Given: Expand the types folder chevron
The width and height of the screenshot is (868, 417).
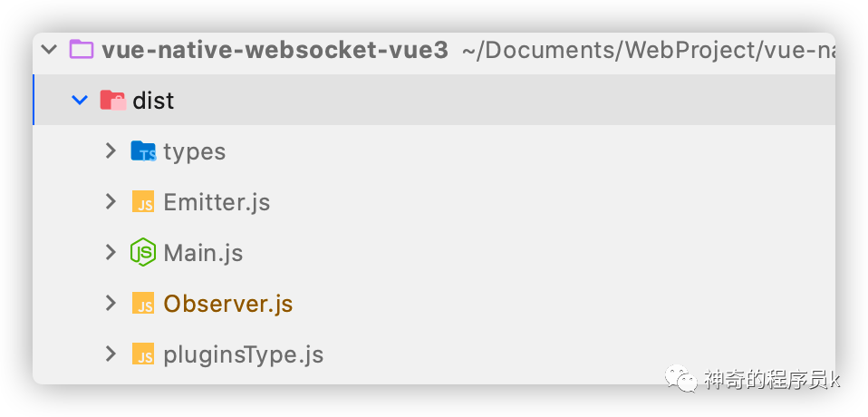Looking at the screenshot, I should pyautogui.click(x=111, y=150).
